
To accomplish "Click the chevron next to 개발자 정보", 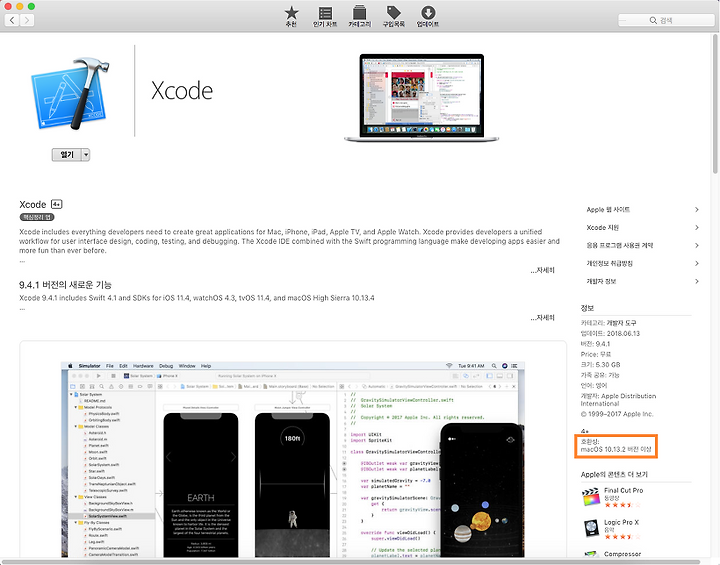I will [697, 281].
